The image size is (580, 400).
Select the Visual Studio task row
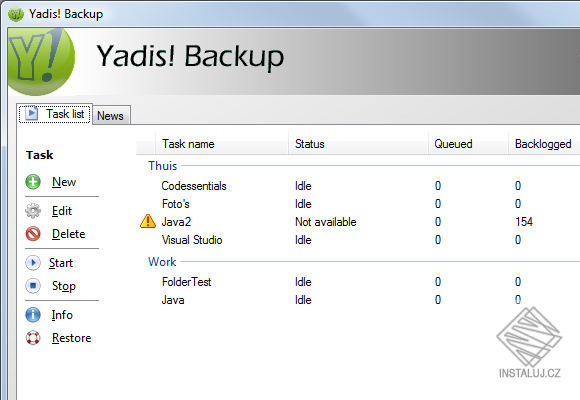(x=358, y=240)
